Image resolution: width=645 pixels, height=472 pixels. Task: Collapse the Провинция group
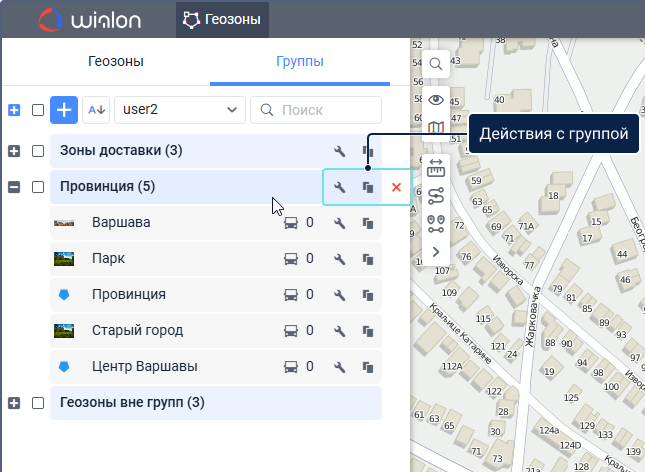pyautogui.click(x=14, y=187)
